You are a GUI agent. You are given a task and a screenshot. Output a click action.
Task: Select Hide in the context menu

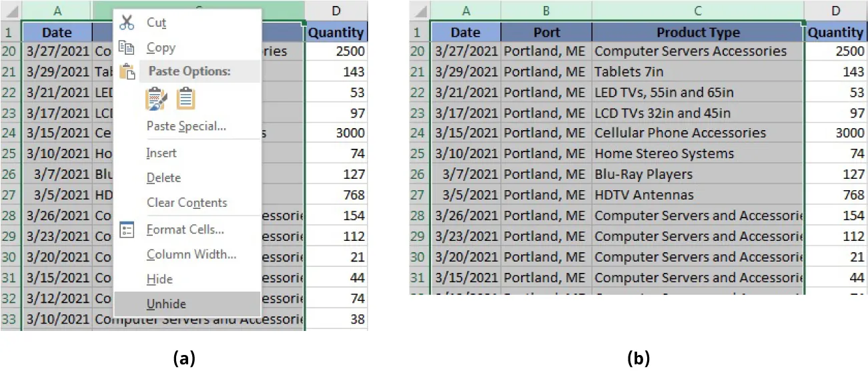[x=159, y=279]
